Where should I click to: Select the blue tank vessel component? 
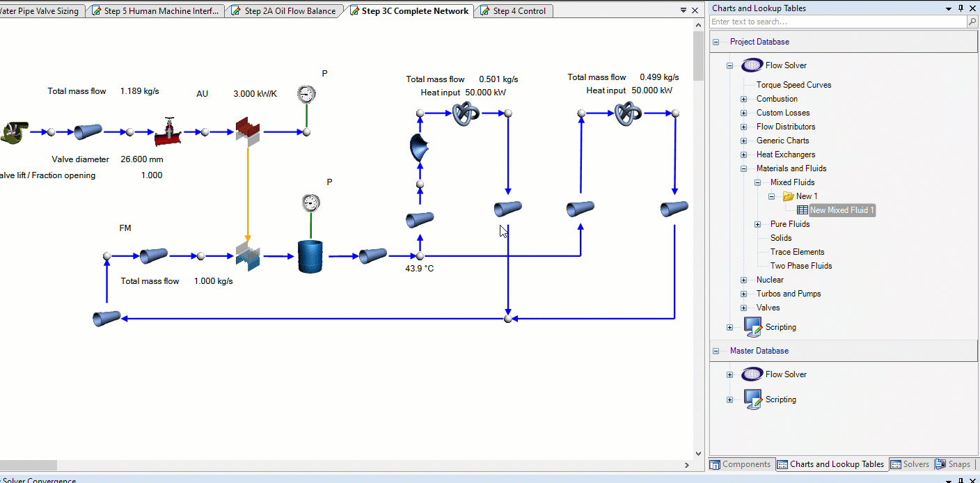point(310,256)
